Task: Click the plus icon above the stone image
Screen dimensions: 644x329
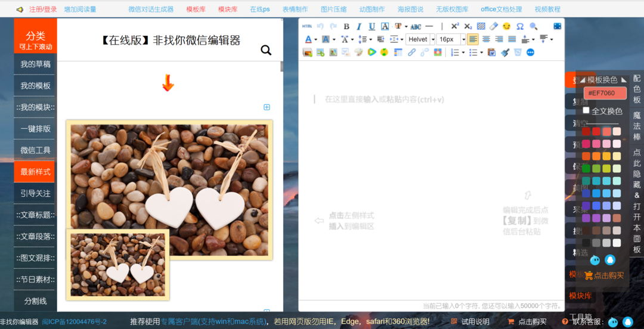Action: [267, 107]
